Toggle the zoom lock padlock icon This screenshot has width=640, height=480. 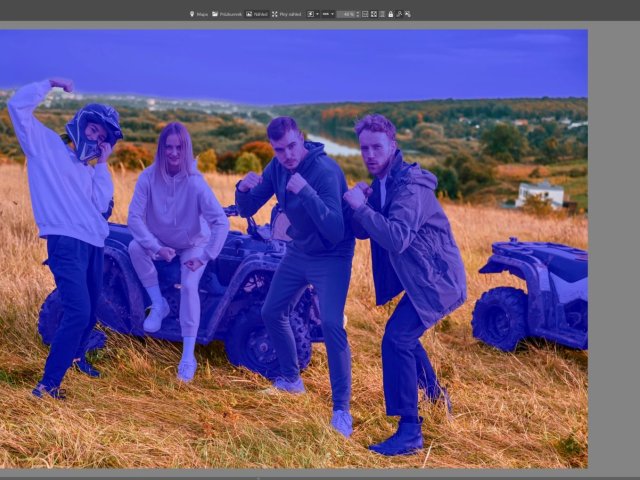click(391, 14)
